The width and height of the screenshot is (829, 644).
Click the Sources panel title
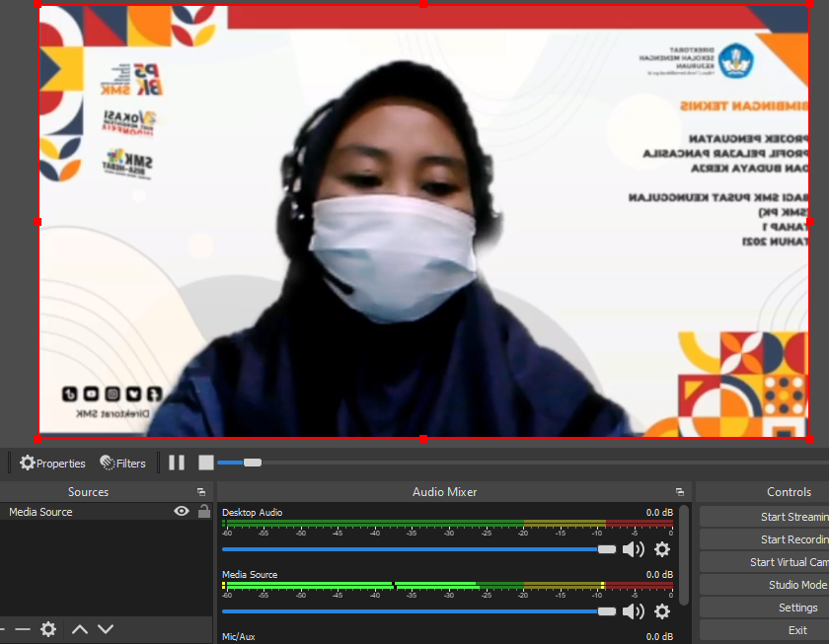coord(88,492)
